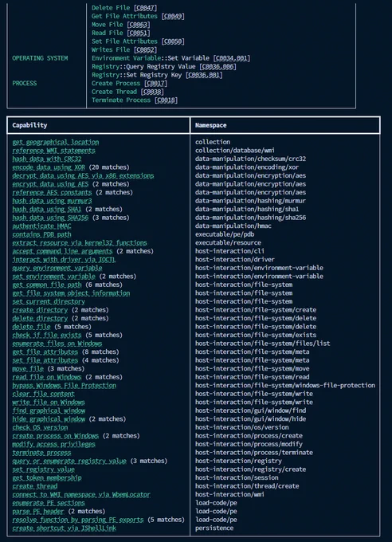Follow 'extract resource via kernel32 functions' link
Viewport: 392px width, 542px height.
80,242
